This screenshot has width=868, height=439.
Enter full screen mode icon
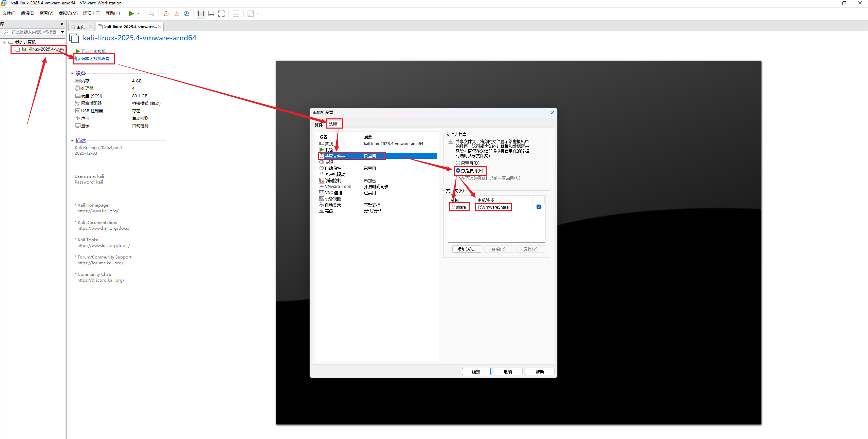tap(221, 14)
